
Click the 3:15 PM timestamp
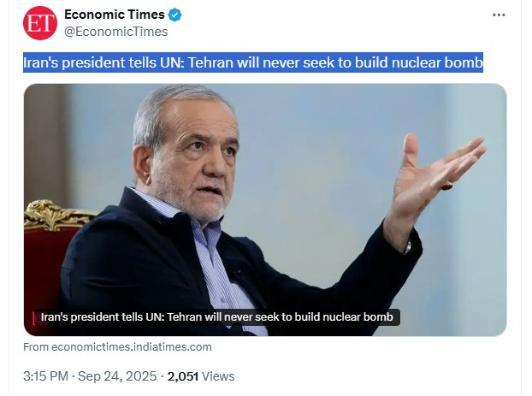(x=44, y=376)
